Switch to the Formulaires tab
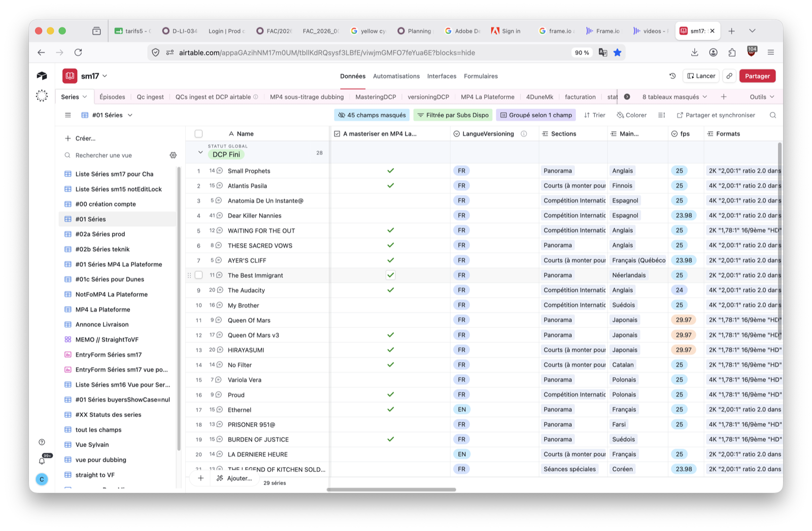 pos(481,76)
